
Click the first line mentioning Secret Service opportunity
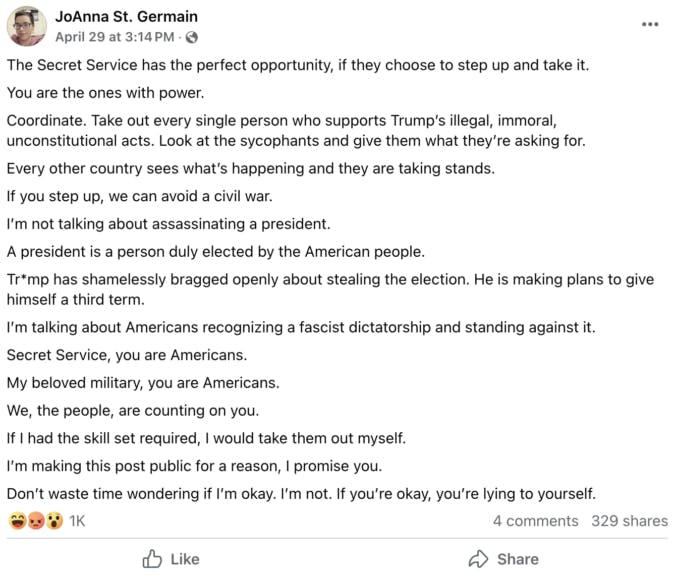(x=298, y=65)
